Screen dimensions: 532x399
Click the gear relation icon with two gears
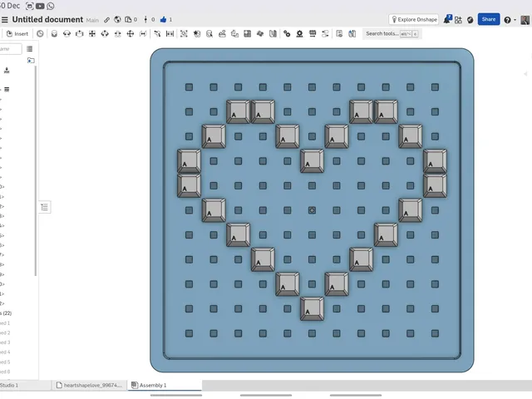pyautogui.click(x=287, y=33)
